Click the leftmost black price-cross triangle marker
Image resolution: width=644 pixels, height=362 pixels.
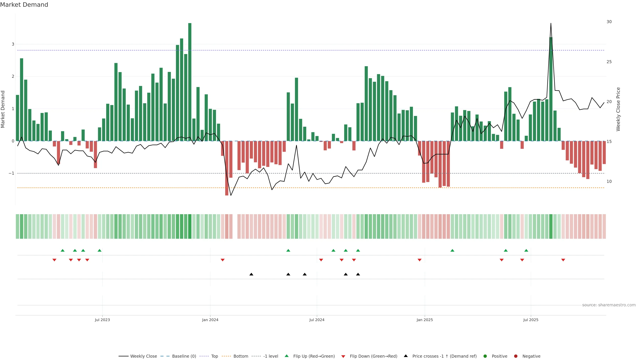click(x=251, y=274)
